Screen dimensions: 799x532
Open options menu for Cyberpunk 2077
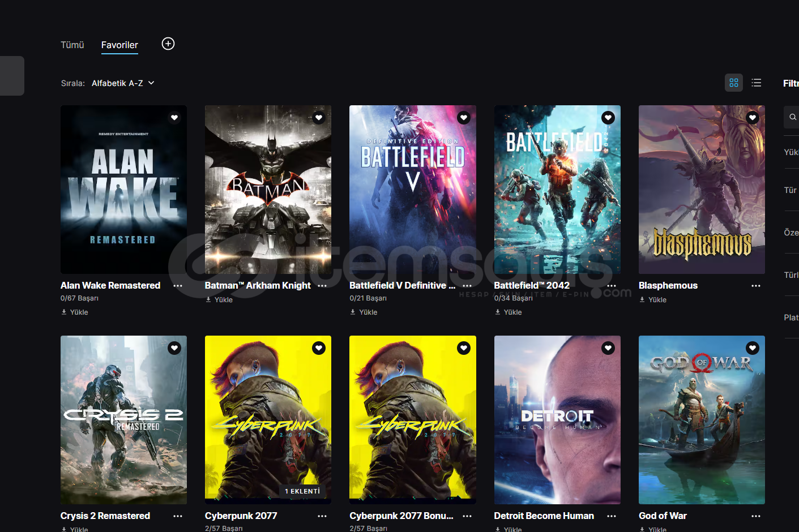click(322, 516)
